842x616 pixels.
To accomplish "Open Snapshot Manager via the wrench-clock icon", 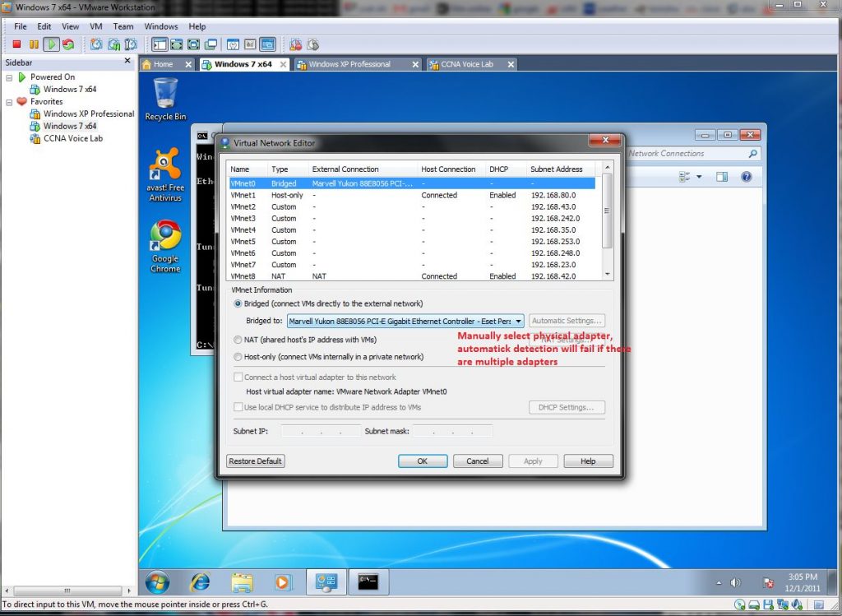I will (x=131, y=44).
